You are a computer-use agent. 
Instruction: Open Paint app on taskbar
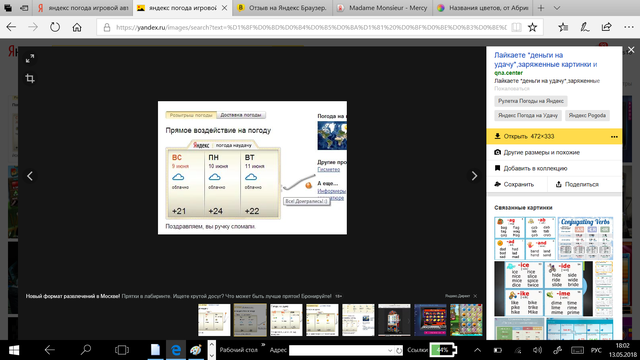pyautogui.click(x=196, y=350)
